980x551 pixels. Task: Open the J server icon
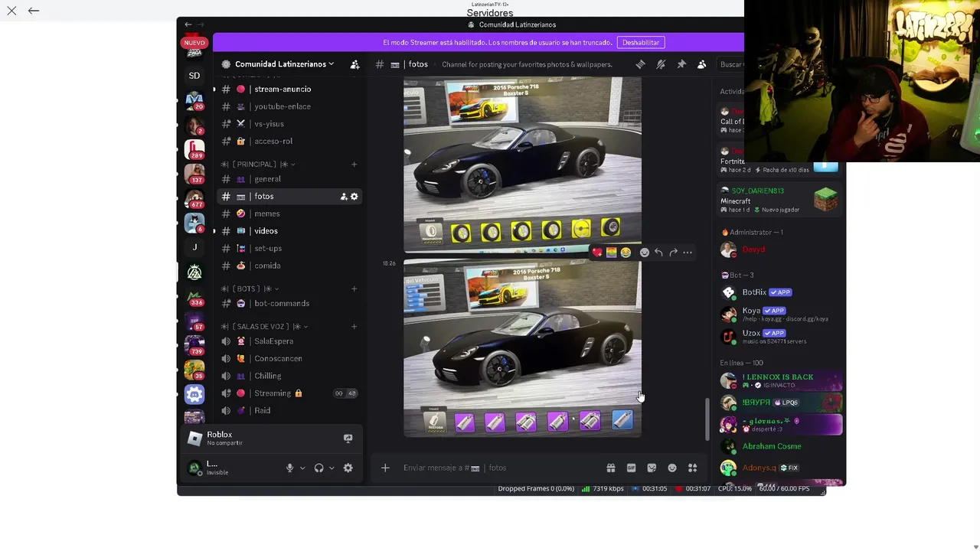coord(194,247)
